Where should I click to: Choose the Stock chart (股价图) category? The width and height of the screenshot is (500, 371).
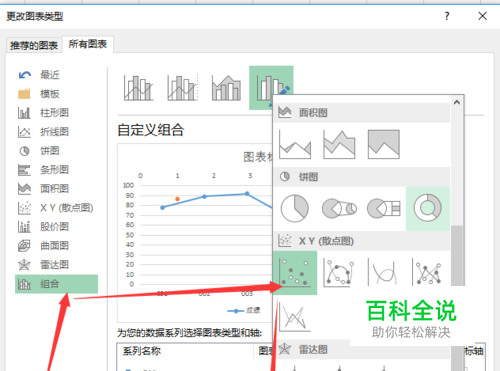56,227
